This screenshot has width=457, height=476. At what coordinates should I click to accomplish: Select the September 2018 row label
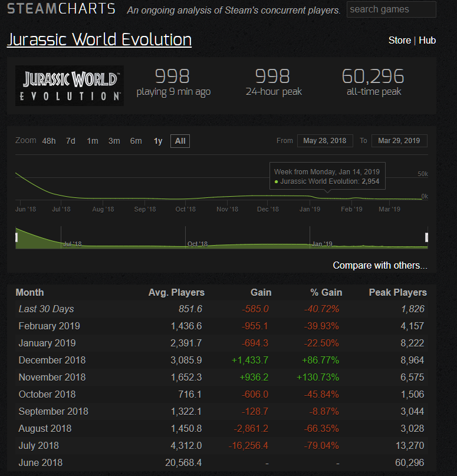54,411
